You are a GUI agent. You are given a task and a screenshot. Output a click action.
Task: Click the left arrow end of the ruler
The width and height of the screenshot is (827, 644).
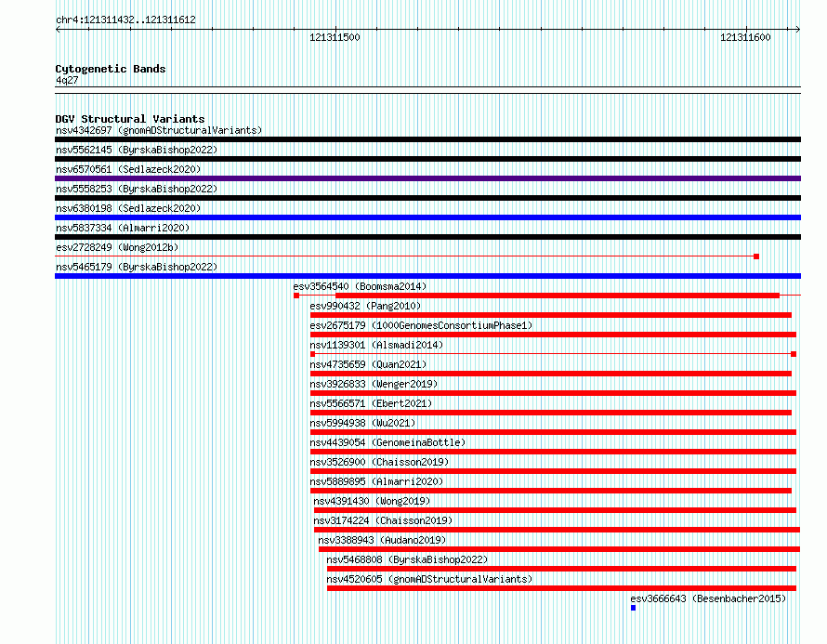point(58,30)
